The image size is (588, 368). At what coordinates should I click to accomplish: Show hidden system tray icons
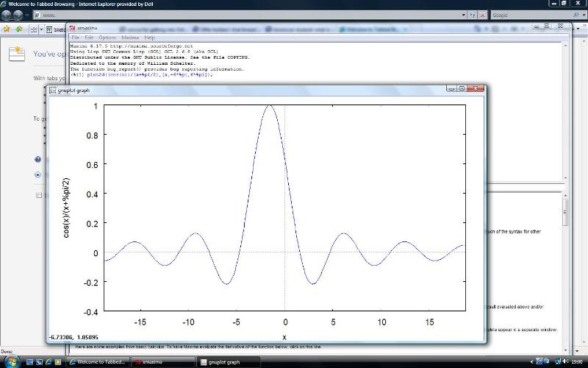[531, 362]
